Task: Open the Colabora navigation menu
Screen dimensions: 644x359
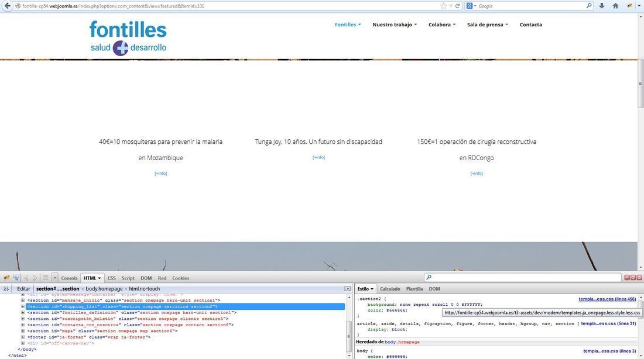Action: pos(442,25)
